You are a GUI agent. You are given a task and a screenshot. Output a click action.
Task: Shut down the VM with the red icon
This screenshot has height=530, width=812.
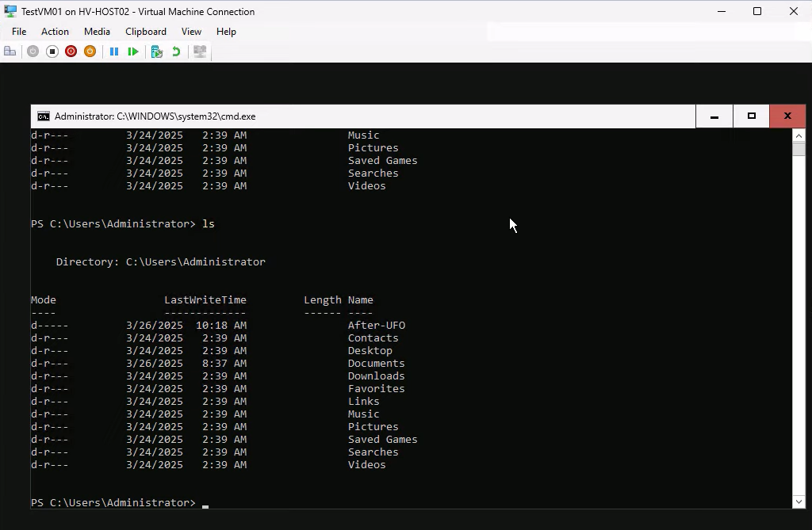pyautogui.click(x=71, y=51)
